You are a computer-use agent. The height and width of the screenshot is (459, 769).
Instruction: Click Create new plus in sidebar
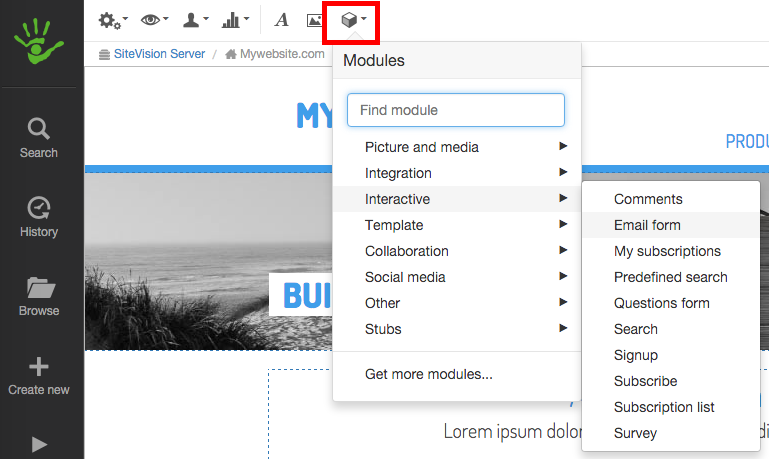[39, 376]
